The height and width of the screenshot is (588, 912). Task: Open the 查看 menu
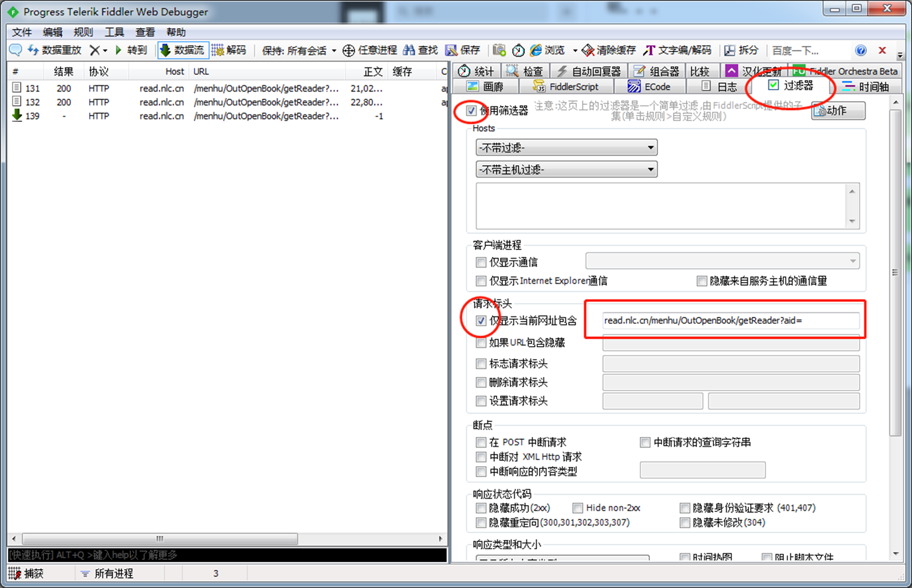(x=145, y=32)
